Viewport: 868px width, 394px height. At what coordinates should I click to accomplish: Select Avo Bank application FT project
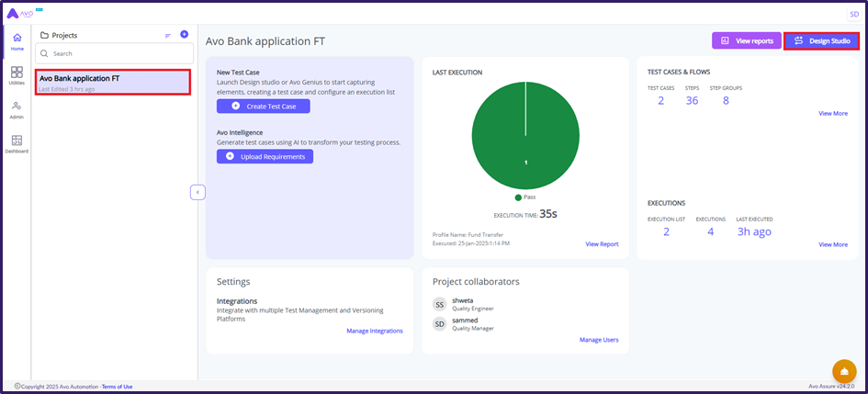(113, 82)
